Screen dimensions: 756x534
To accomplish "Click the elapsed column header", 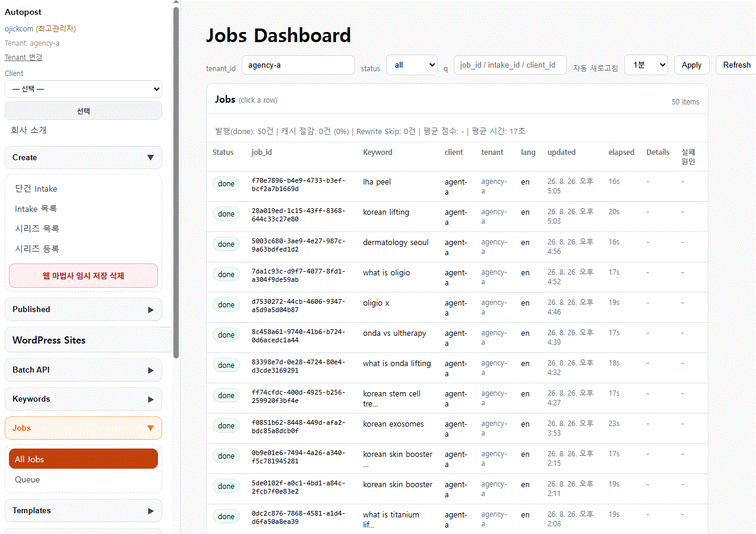I will (x=621, y=152).
